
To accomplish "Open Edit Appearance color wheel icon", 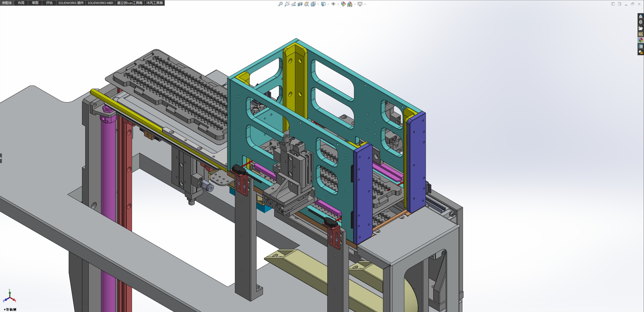I will coord(343,4).
